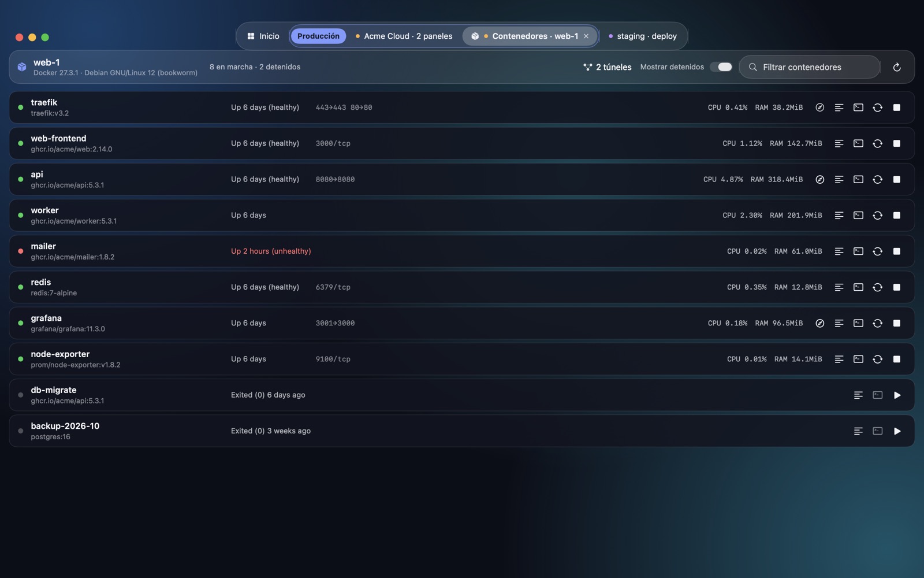The height and width of the screenshot is (578, 924).
Task: View logs for the redis container
Action: coord(839,287)
